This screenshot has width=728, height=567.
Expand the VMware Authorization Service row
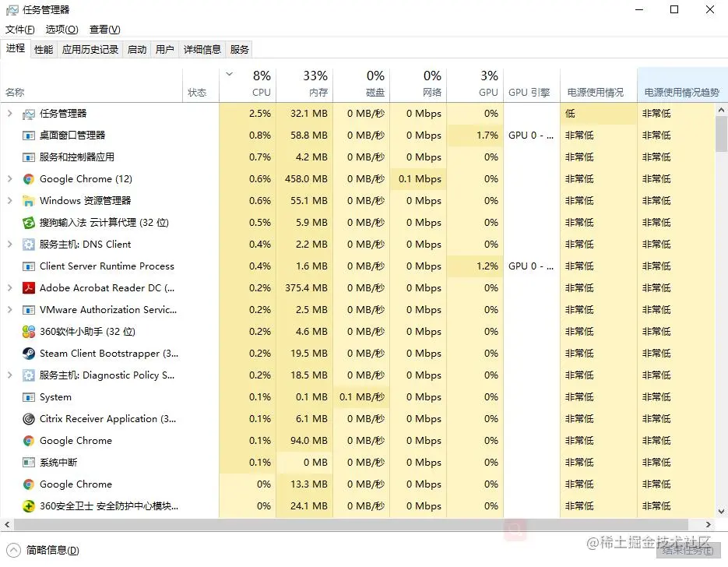[x=10, y=310]
